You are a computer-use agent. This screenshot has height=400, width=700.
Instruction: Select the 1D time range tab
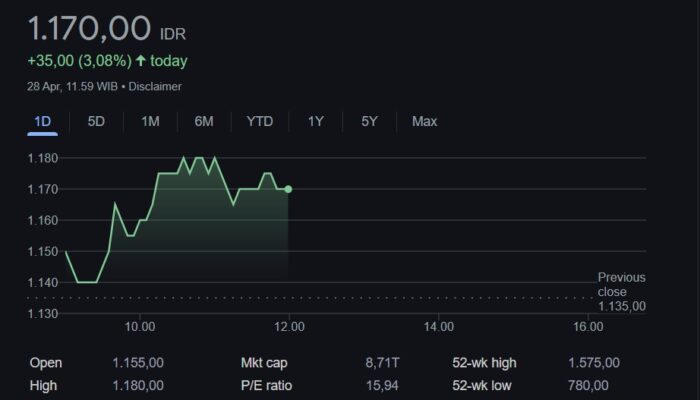pos(42,121)
